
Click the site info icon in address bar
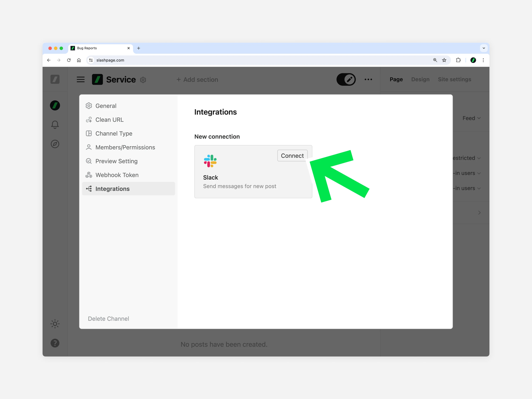(x=91, y=60)
